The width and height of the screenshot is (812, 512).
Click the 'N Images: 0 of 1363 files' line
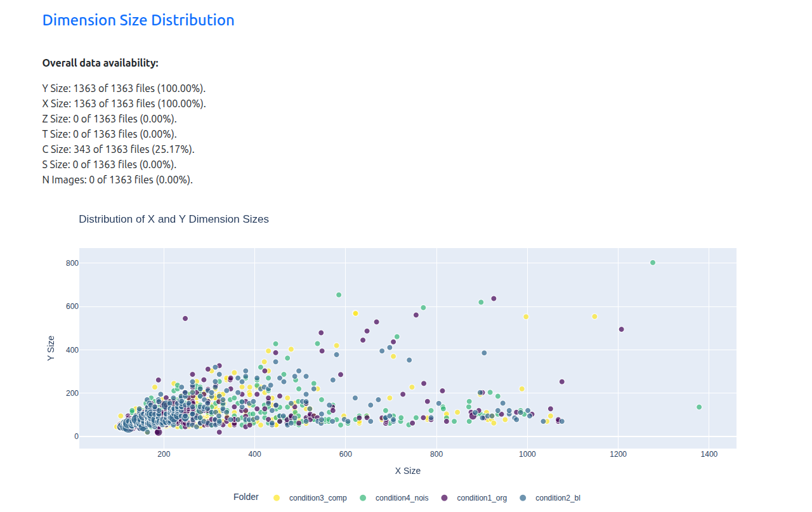[x=117, y=180]
